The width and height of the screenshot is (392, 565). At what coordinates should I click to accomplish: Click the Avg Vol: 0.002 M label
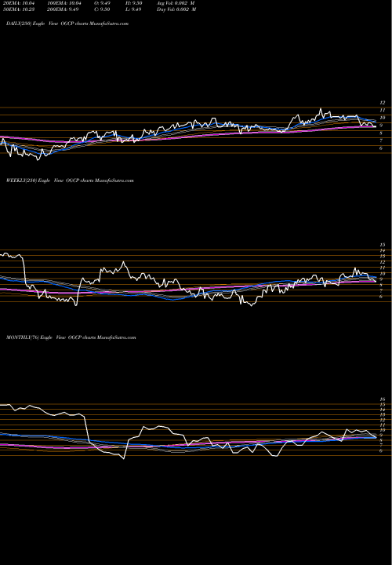click(x=176, y=3)
